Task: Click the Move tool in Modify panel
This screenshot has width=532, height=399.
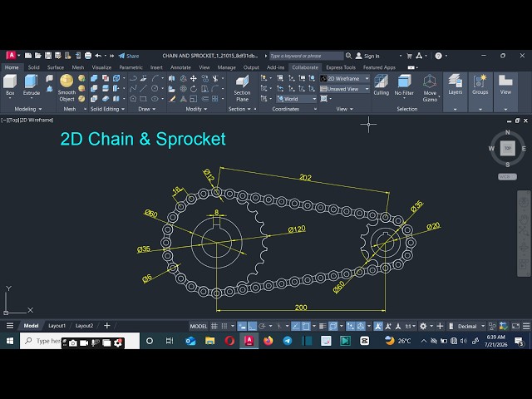Action: [x=194, y=79]
